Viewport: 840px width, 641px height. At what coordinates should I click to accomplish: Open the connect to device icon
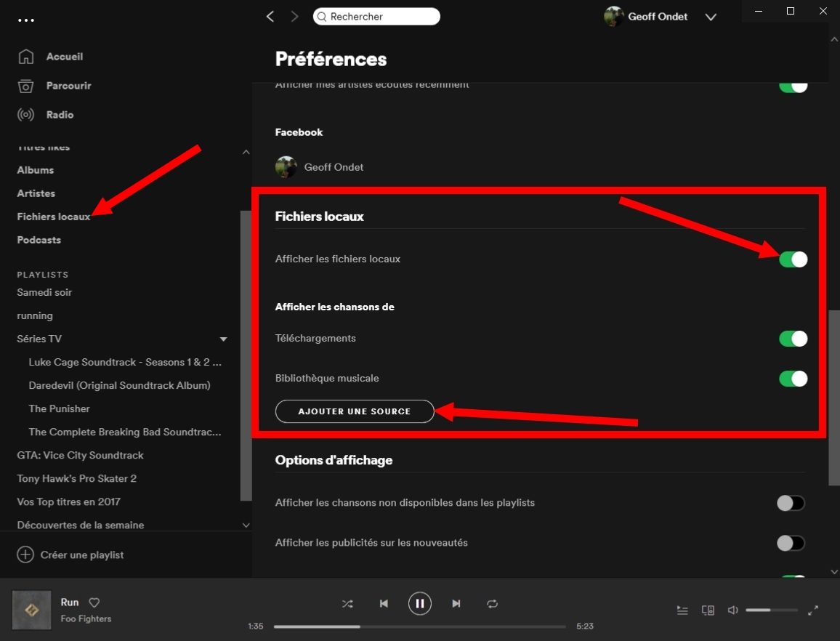point(708,610)
